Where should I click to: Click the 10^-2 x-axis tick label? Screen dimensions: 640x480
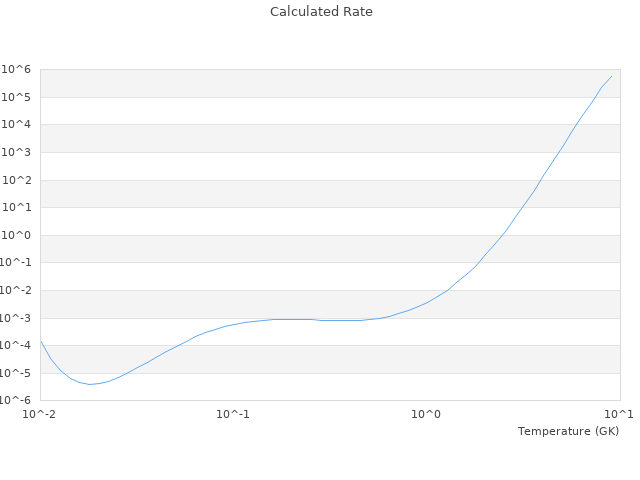[x=40, y=413]
